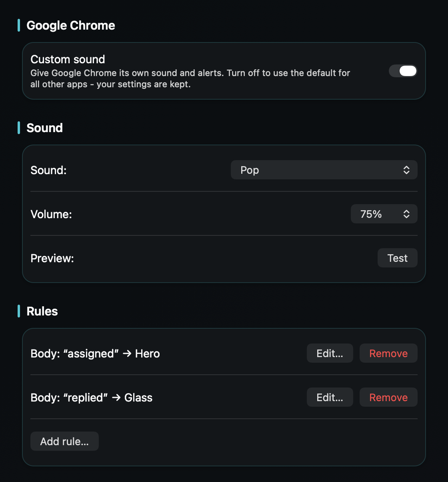The image size is (448, 482).
Task: Click the "Preview:" row label
Action: point(52,258)
